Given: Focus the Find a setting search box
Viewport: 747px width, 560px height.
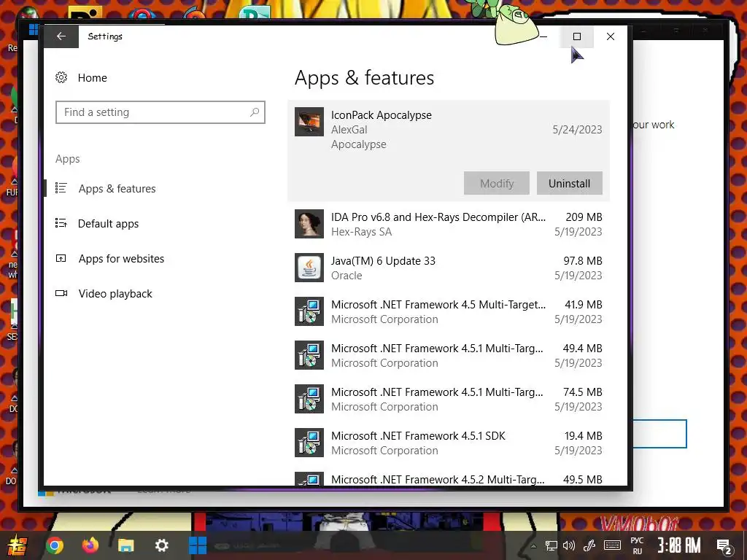Looking at the screenshot, I should pos(160,112).
